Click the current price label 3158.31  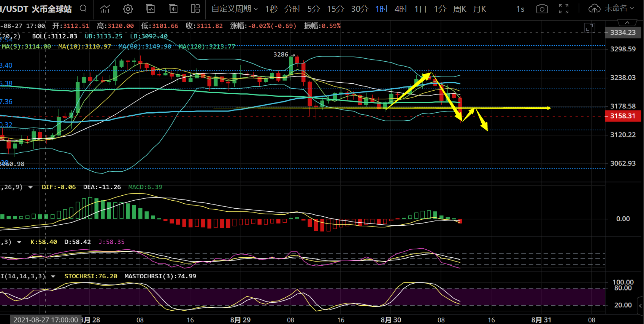(x=623, y=116)
